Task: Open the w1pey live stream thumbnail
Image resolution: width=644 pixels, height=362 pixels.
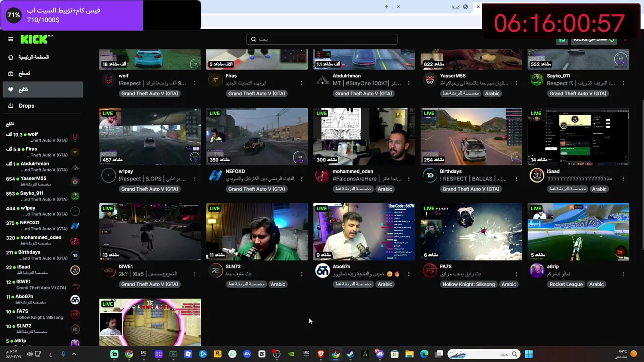Action: coord(150,136)
